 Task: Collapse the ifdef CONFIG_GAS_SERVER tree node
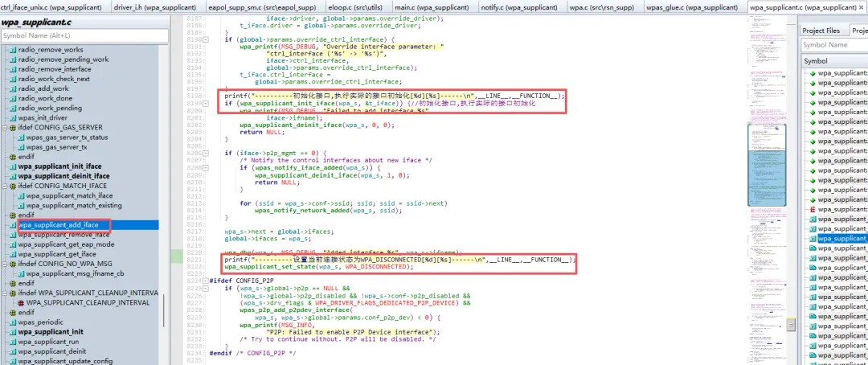click(x=5, y=127)
